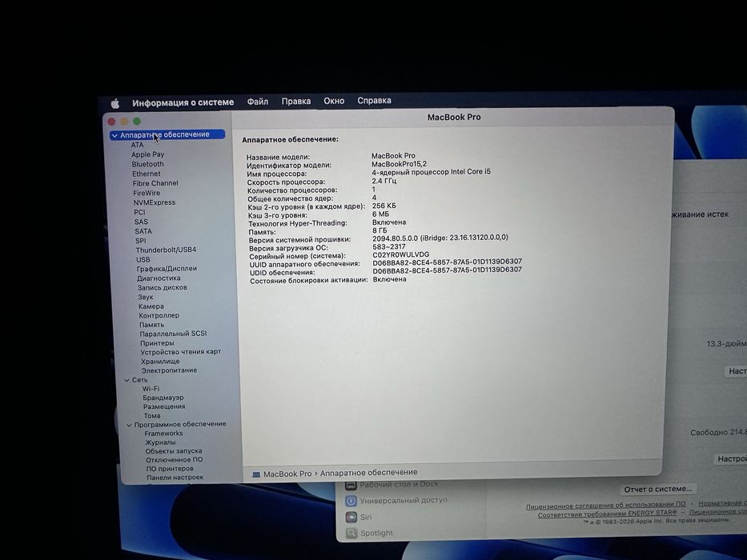747x560 pixels.
Task: Select Frameworks under Программное обеспечение
Action: (164, 434)
